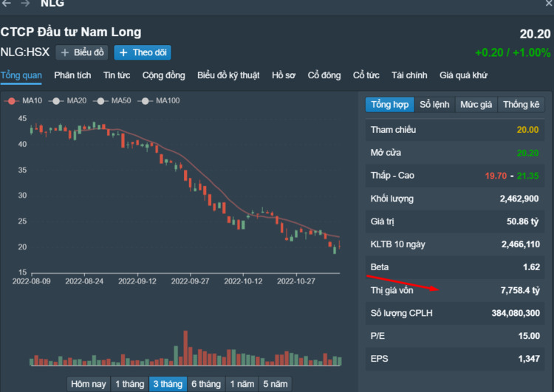Screen dimensions: 554x392
Task: Open the Phân tích tab
Action: [x=72, y=75]
